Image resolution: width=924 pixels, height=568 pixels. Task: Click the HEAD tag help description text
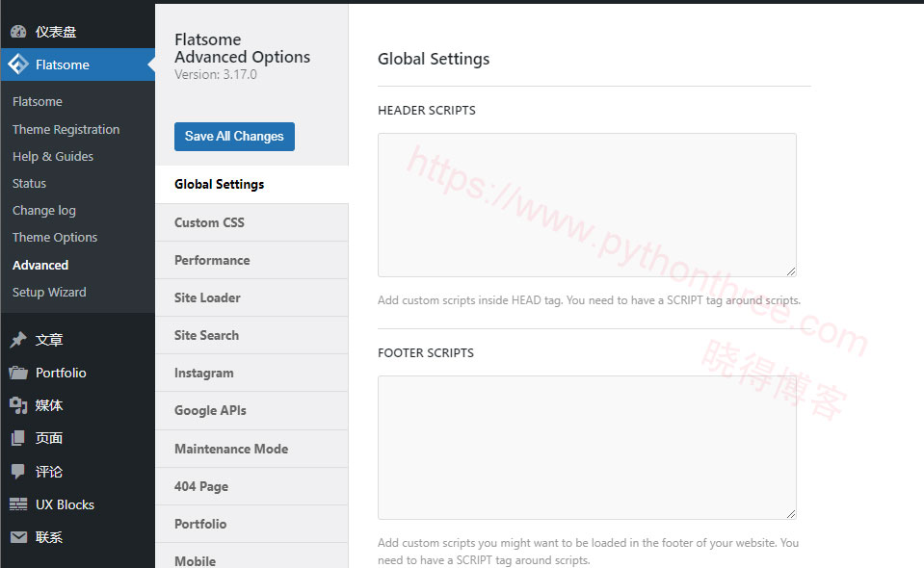590,300
